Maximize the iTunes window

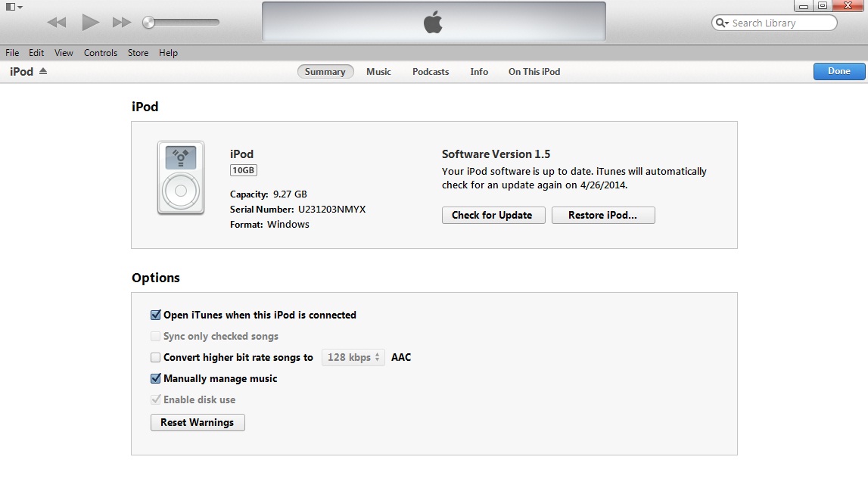click(x=823, y=6)
